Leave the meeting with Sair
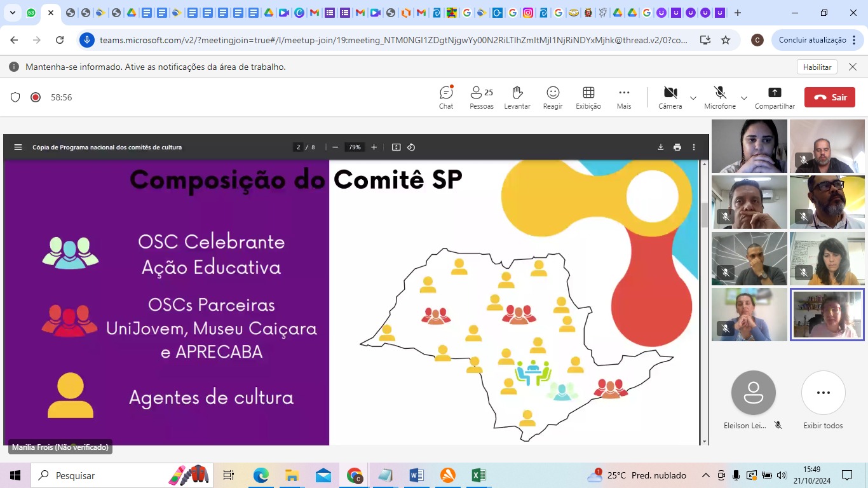Image resolution: width=868 pixels, height=488 pixels. (x=829, y=97)
